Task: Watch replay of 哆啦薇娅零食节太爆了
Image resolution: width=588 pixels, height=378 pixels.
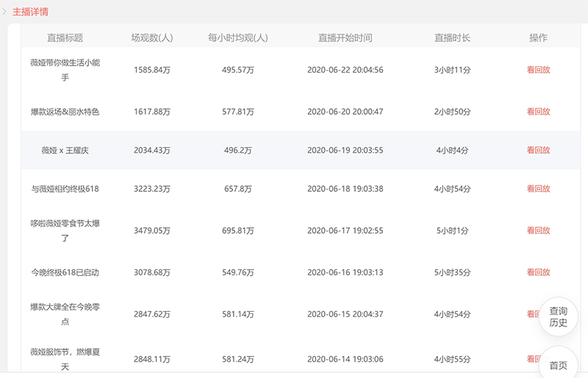Action: (538, 230)
